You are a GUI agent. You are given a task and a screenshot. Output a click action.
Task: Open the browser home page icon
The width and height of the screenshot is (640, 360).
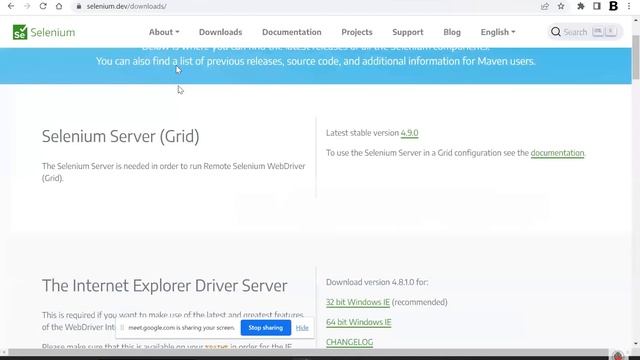pos(59,6)
